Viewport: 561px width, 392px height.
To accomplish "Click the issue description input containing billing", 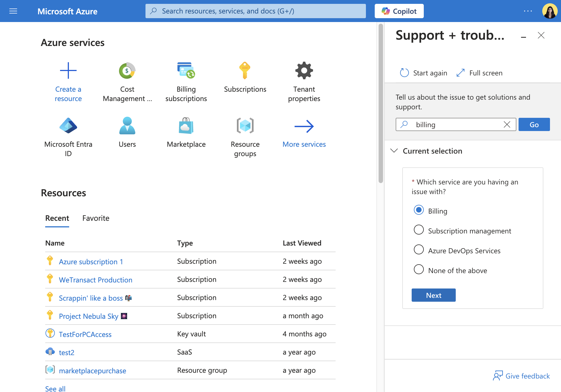I will coord(456,124).
